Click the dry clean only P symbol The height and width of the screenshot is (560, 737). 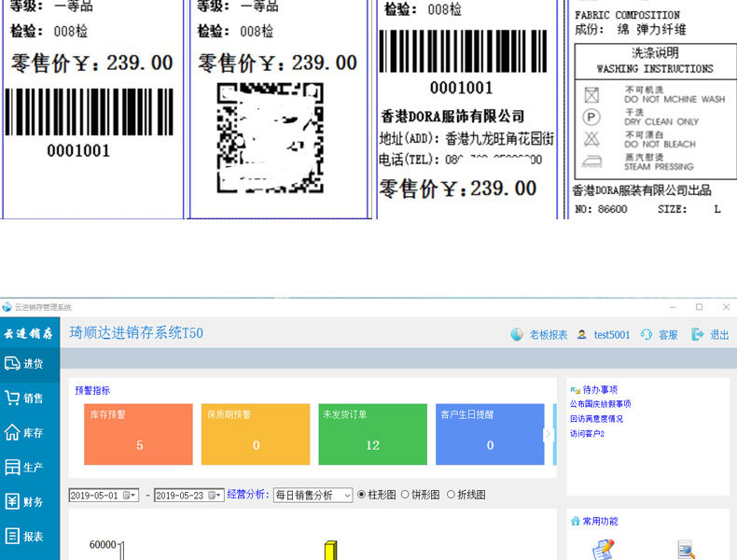click(591, 117)
